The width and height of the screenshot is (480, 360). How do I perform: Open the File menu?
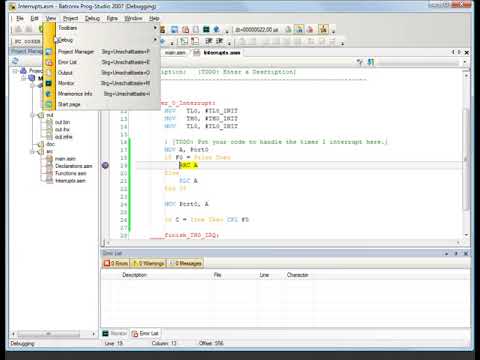tap(20, 18)
